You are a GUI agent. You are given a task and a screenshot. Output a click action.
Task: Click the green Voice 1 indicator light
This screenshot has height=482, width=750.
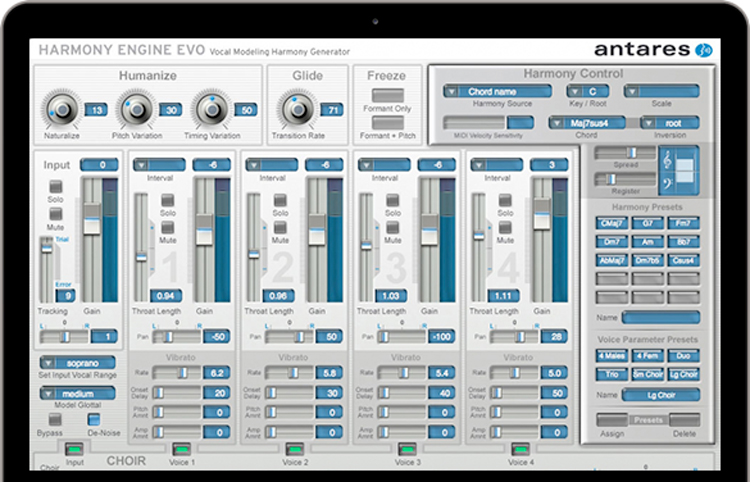coord(181,448)
